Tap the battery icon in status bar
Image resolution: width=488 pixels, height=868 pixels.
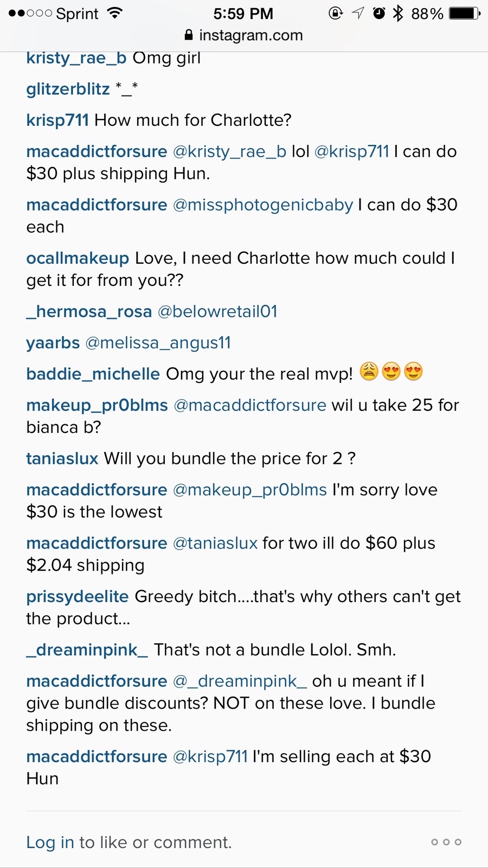[x=465, y=13]
